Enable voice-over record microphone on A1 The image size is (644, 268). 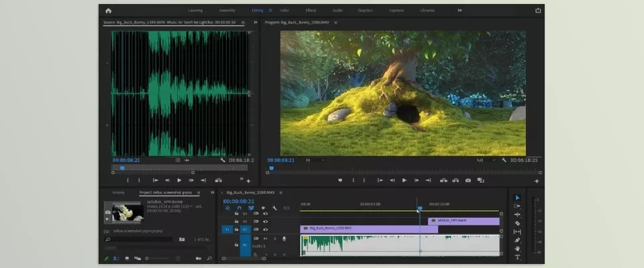[284, 239]
